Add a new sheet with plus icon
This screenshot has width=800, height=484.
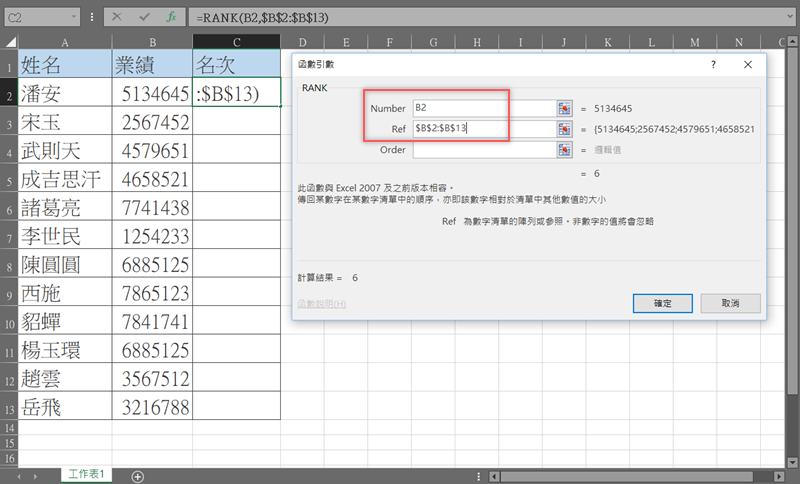tap(138, 476)
